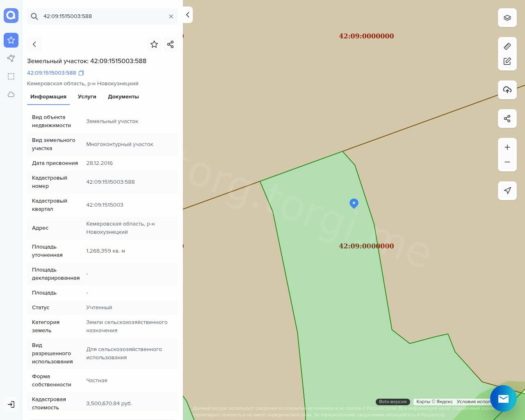Image resolution: width=525 pixels, height=420 pixels.
Task: Click the login arrow icon at bottom left
Action: 11,404
